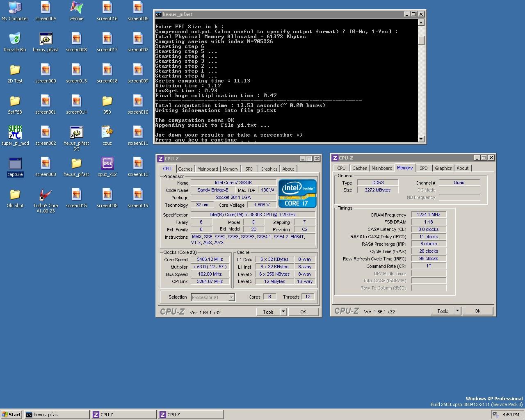Select the screen011 file icon
The width and height of the screenshot is (525, 420).
[x=138, y=136]
